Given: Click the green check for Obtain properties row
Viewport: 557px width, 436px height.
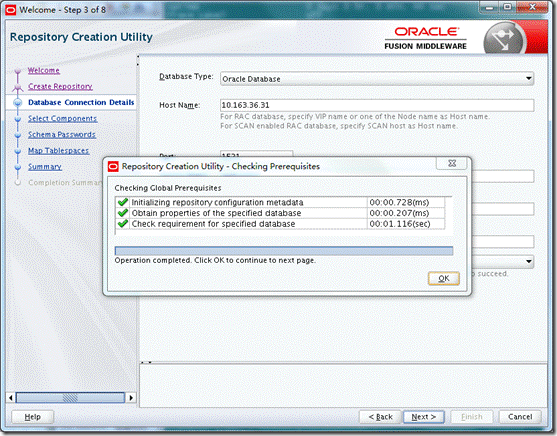Looking at the screenshot, I should point(123,213).
